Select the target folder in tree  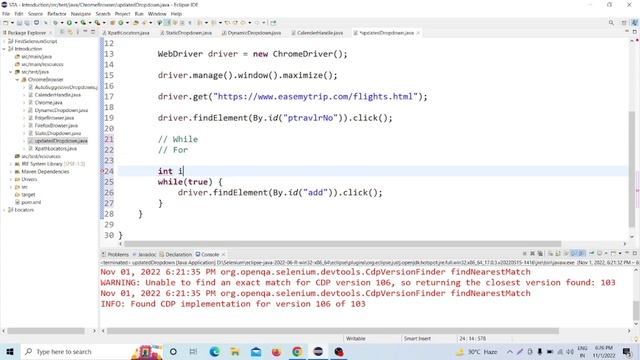coord(28,195)
